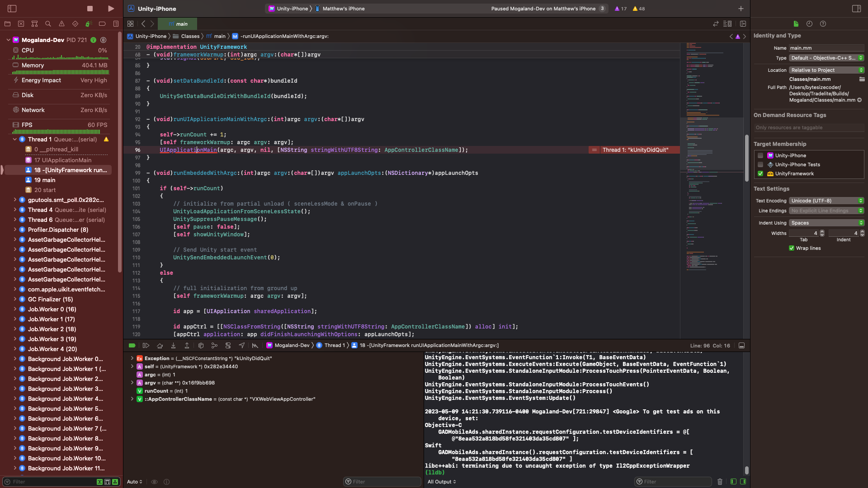The image size is (868, 488).
Task: Open the View Hierarchy debugger icon
Action: point(201,345)
